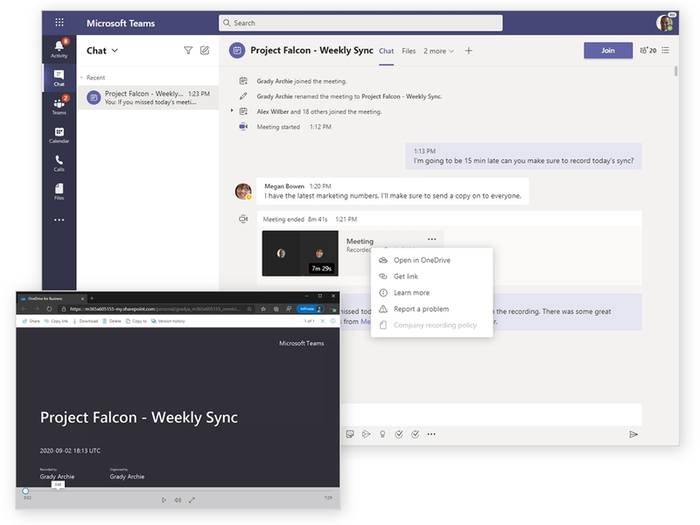Open the meeting recording thumbnail showing 7m 29s

[x=300, y=254]
